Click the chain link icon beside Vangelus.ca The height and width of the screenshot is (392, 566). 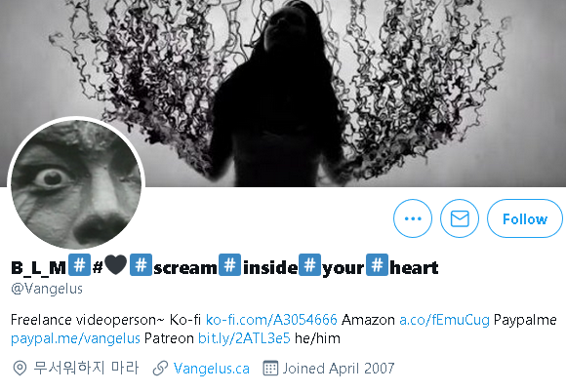coord(160,369)
